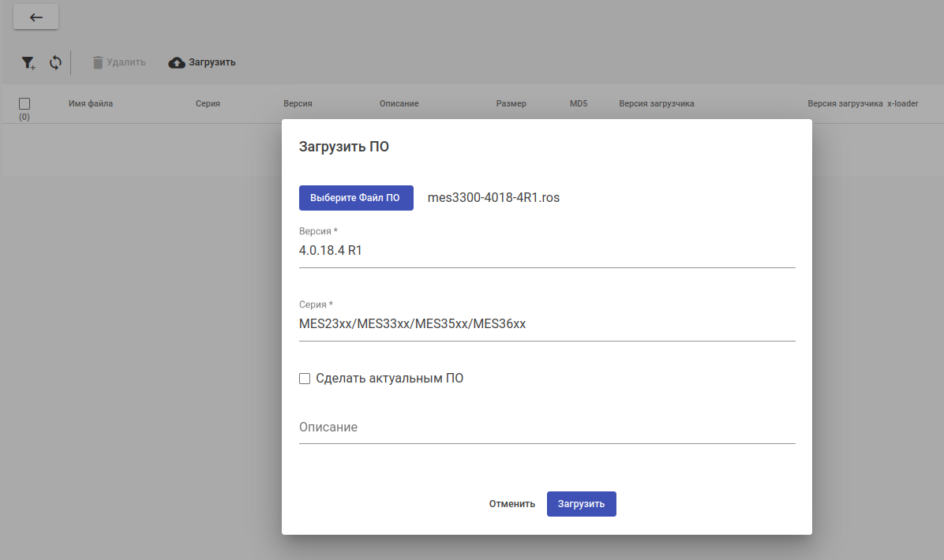Toggle the select-all checkbox in table header
Screen dimensions: 944x560
click(24, 103)
